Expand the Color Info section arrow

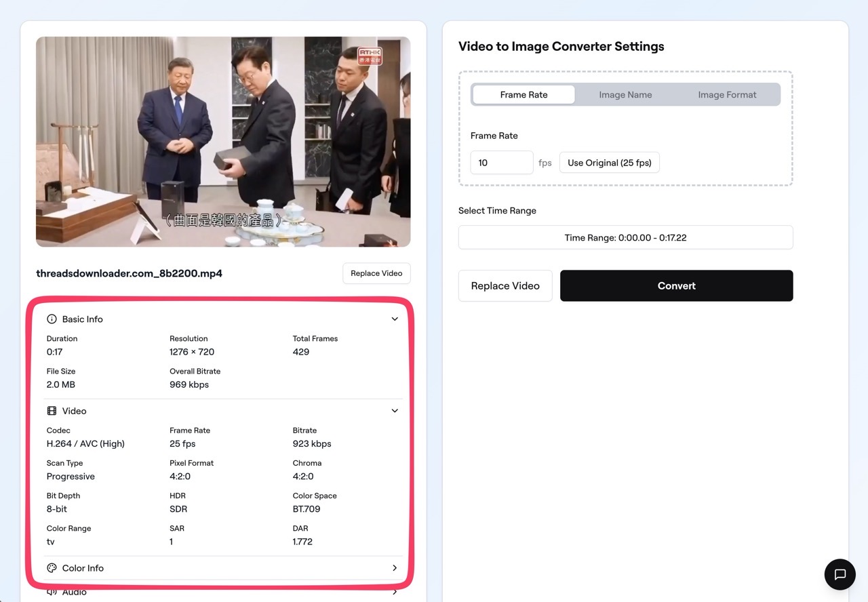395,568
